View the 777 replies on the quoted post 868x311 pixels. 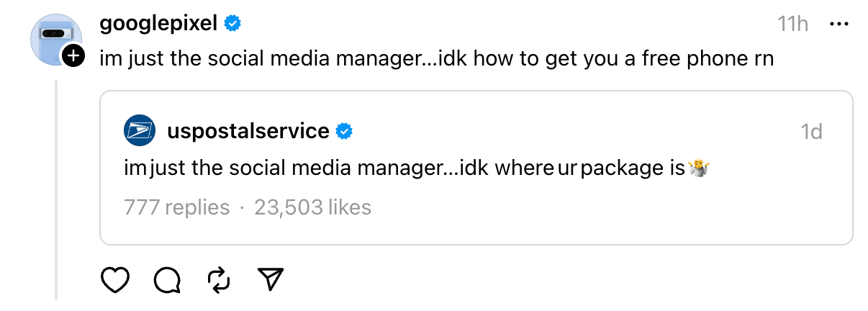coord(176,207)
